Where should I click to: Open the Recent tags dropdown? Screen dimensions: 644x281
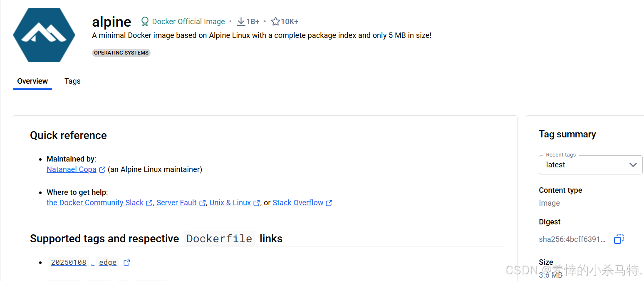591,165
